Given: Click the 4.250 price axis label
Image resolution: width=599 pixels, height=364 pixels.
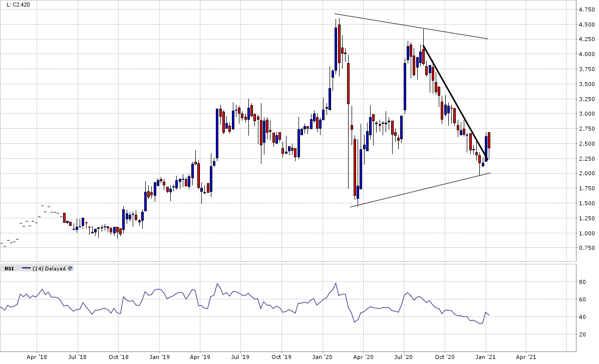Looking at the screenshot, I should [x=587, y=40].
